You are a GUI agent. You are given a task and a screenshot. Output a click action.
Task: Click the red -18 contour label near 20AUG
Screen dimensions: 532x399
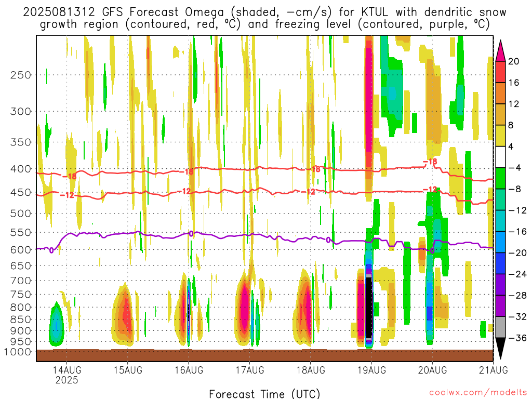[430, 162]
